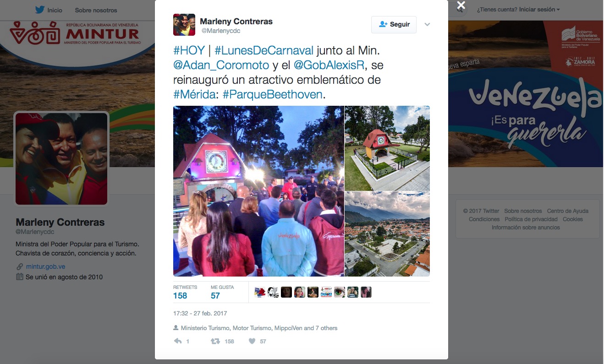Open the aerial Mérida town photo
Screen dimensions: 604x364
[387, 234]
